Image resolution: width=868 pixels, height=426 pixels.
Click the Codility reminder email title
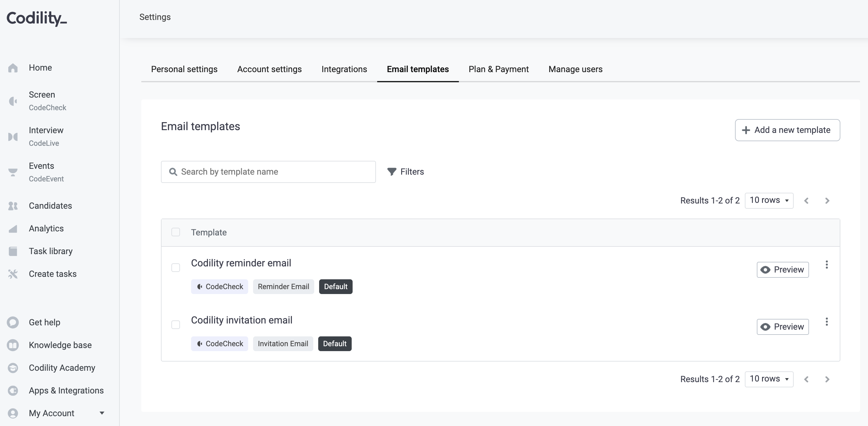241,263
